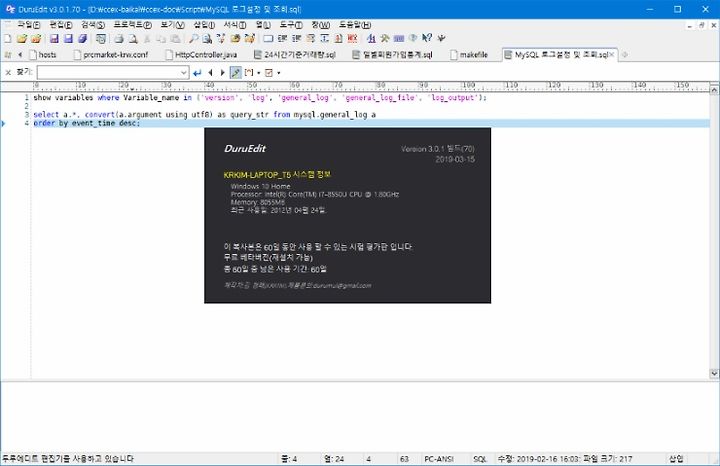The height and width of the screenshot is (466, 720).
Task: Open the 도움말(H) menu
Action: 355,25
